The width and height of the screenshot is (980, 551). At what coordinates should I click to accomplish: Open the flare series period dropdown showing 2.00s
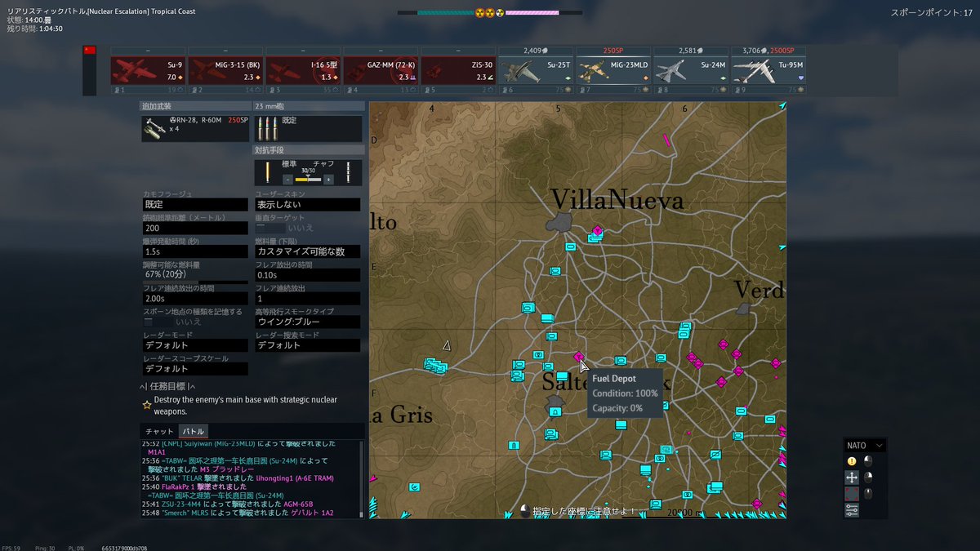(195, 299)
